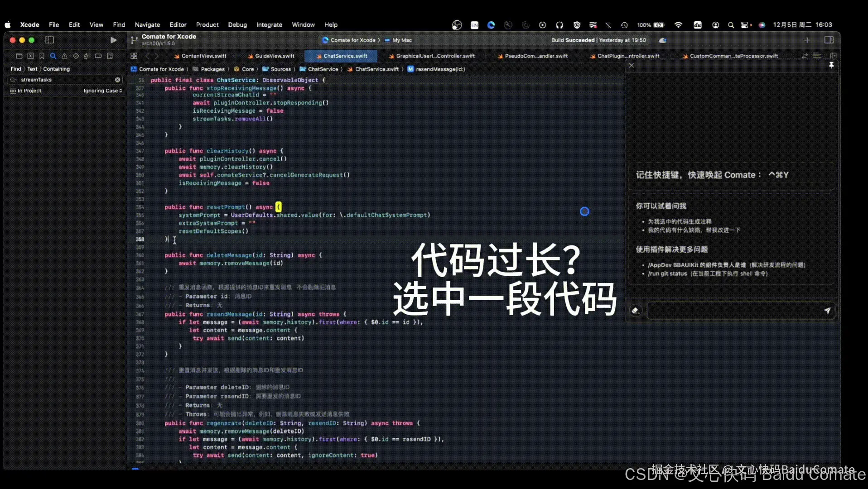
Task: Click suggestion "我的代码有什么缺陷, 帮我改进一下"
Action: click(x=694, y=230)
